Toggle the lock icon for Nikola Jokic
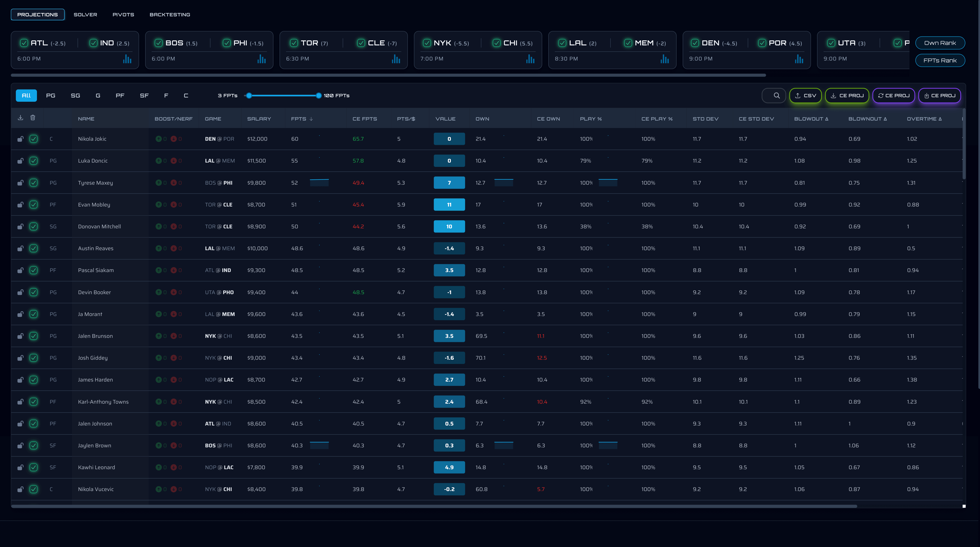This screenshot has width=980, height=547. pyautogui.click(x=21, y=139)
